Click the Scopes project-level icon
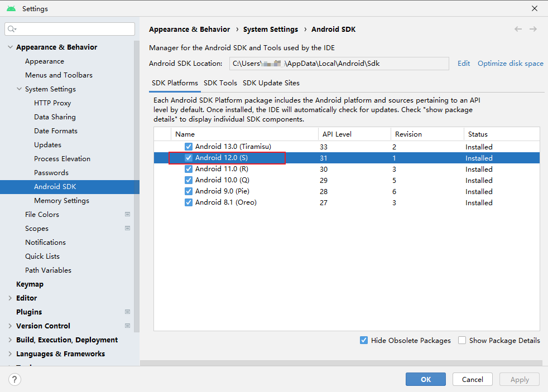 (128, 228)
